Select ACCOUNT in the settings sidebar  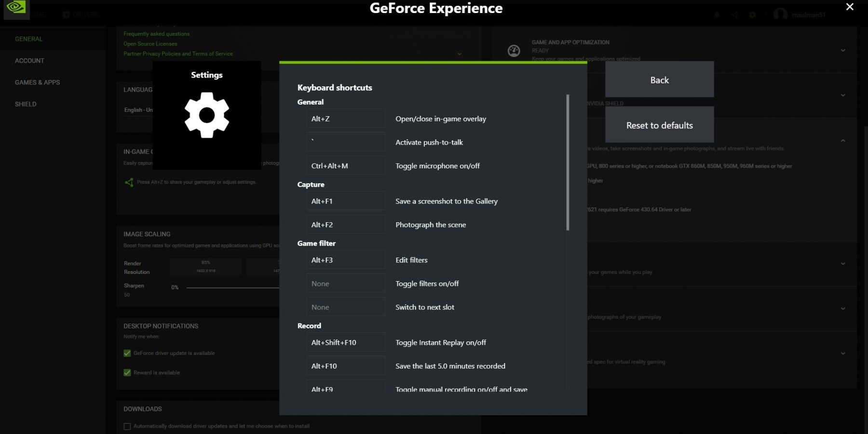29,61
